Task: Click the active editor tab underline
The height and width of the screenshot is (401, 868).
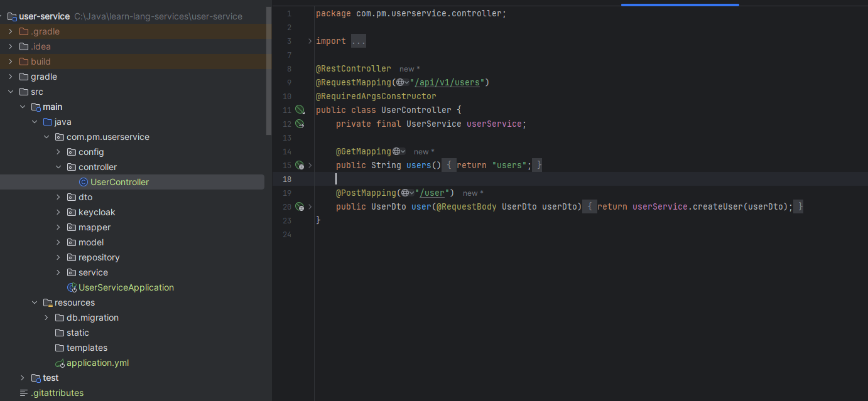Action: click(x=680, y=4)
